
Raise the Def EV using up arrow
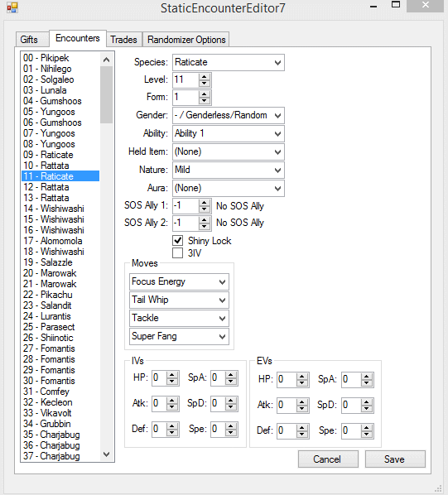[301, 428]
